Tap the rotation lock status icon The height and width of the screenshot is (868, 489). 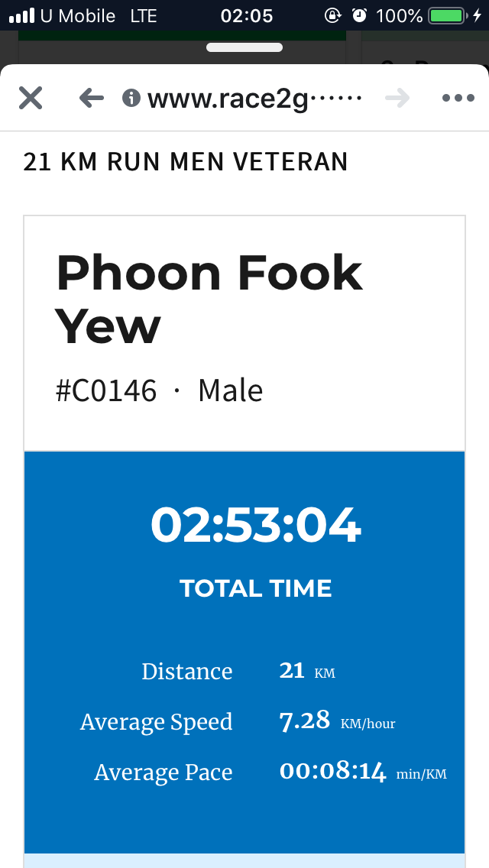coord(332,15)
